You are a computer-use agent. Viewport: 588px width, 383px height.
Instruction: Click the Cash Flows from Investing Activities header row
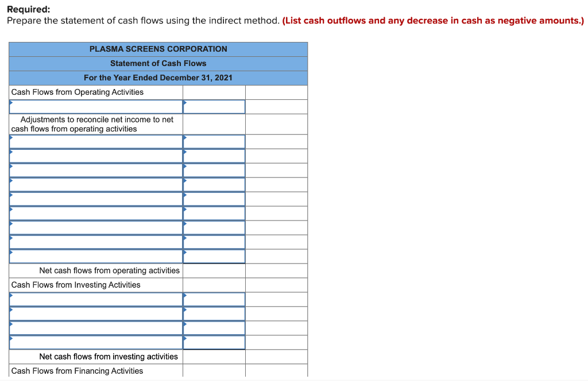click(x=95, y=285)
